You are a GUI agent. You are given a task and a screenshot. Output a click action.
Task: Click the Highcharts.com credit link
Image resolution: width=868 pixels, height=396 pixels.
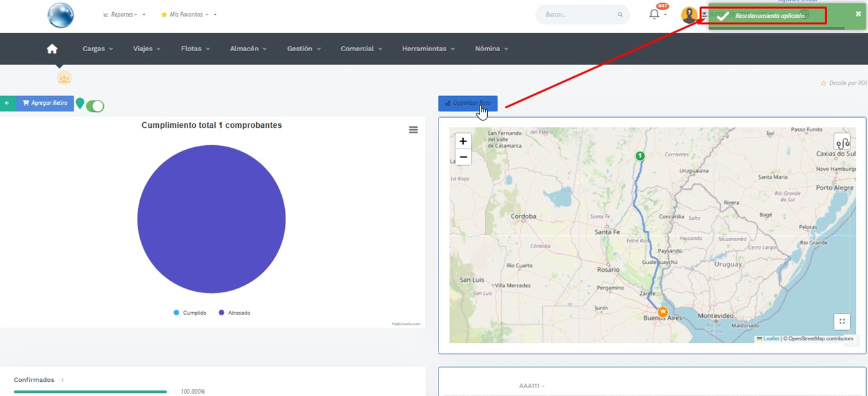pos(406,324)
